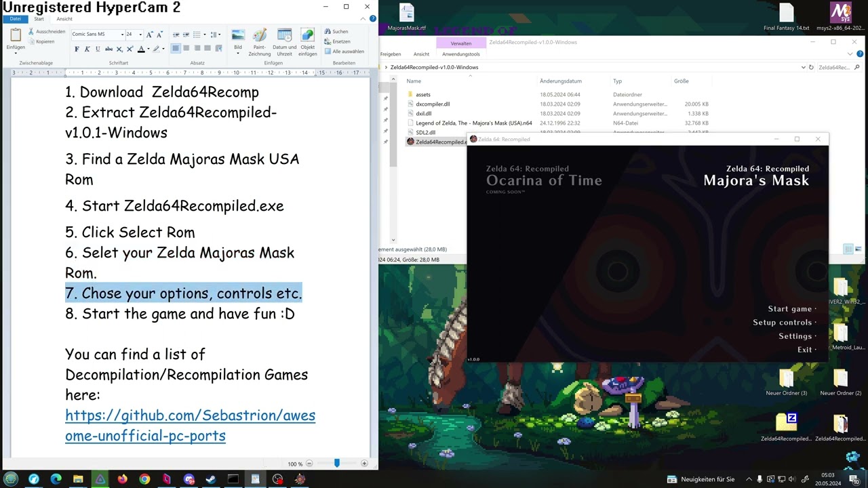The height and width of the screenshot is (488, 868).
Task: Open Firefox from the taskbar
Action: 122,479
